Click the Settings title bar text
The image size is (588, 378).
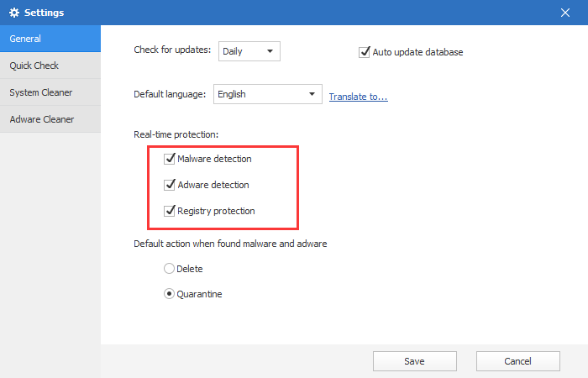click(x=44, y=13)
